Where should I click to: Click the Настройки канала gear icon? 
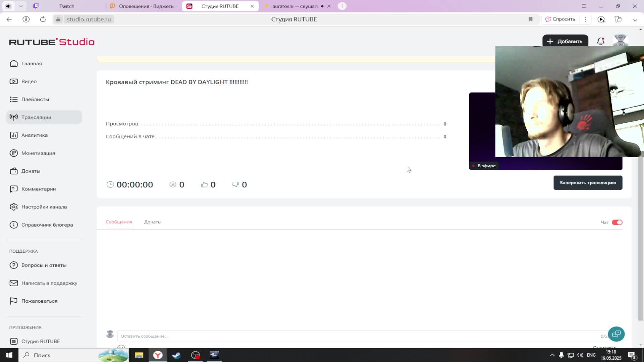[x=14, y=207]
